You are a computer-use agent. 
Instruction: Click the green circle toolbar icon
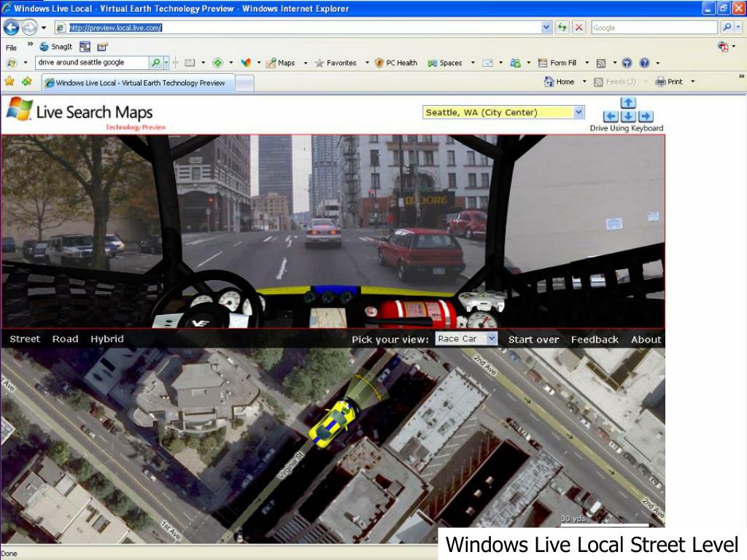point(217,63)
